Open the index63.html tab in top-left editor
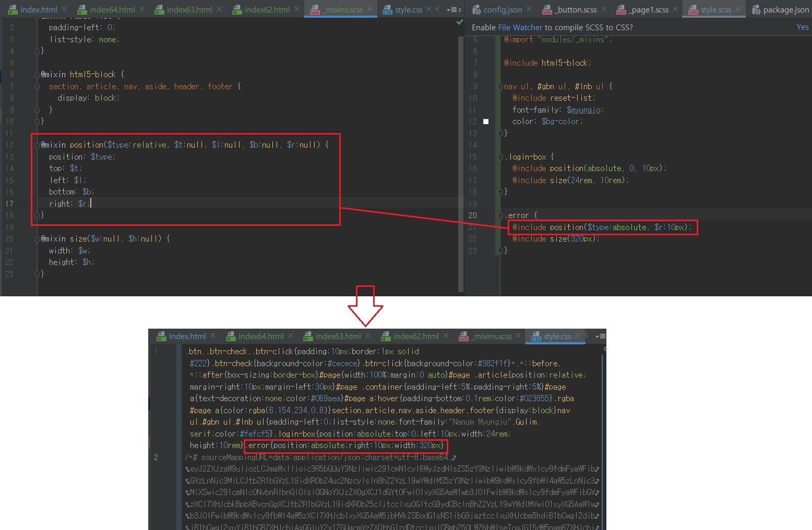This screenshot has width=812, height=530. tap(189, 9)
